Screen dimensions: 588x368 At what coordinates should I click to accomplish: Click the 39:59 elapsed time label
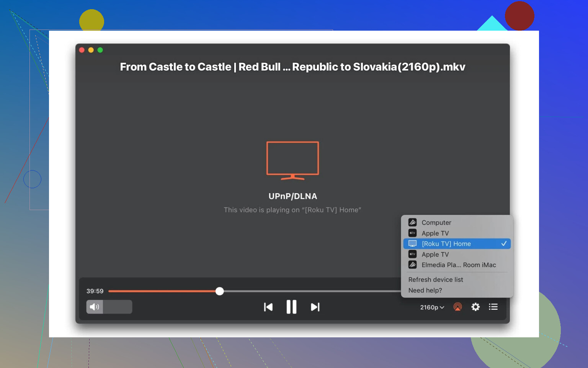[x=95, y=291]
